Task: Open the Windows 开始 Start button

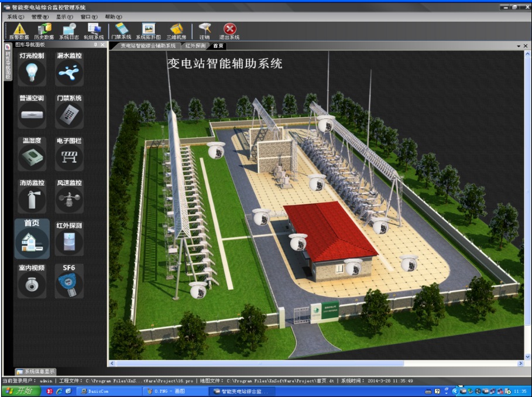Action: tap(19, 391)
